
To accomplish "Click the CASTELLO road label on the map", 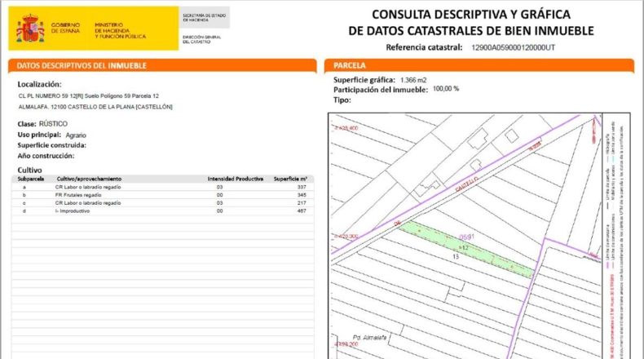I will (x=467, y=184).
